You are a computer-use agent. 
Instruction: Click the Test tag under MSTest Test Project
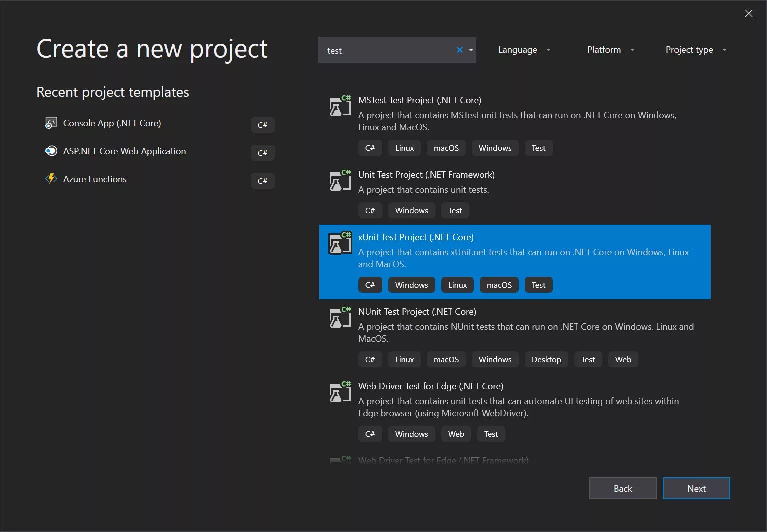pos(538,148)
